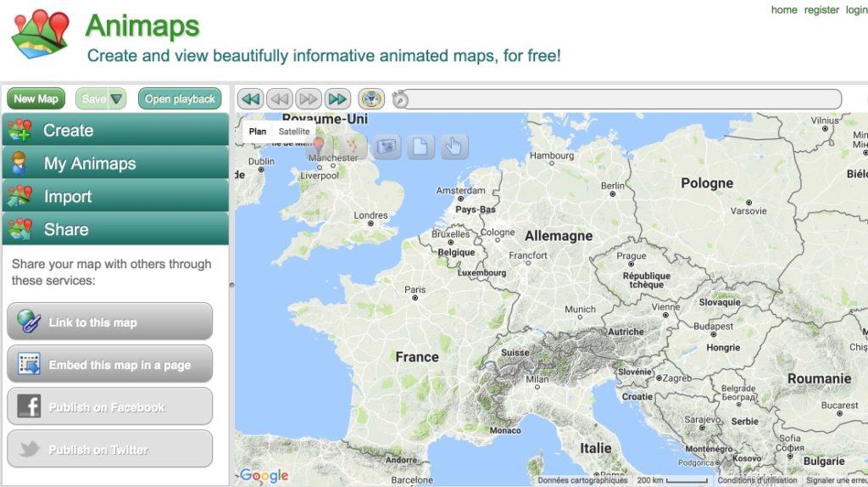
Task: Click the New Map button
Action: click(36, 98)
